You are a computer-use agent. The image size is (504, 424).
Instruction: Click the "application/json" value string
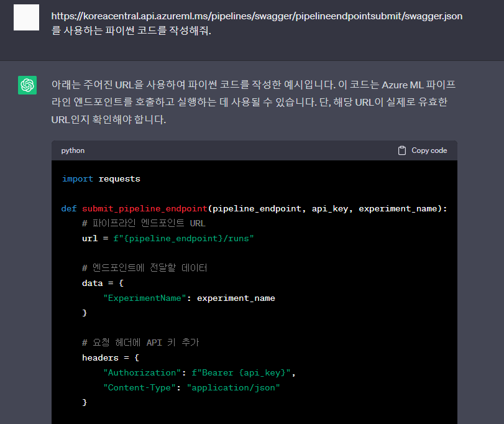(234, 388)
